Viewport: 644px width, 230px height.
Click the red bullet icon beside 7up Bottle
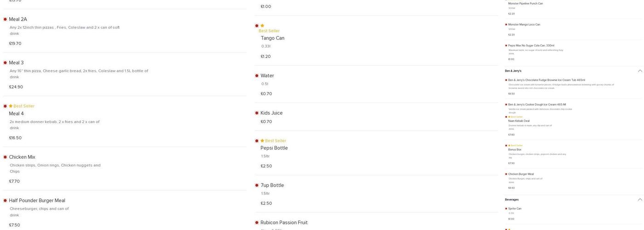tap(257, 185)
